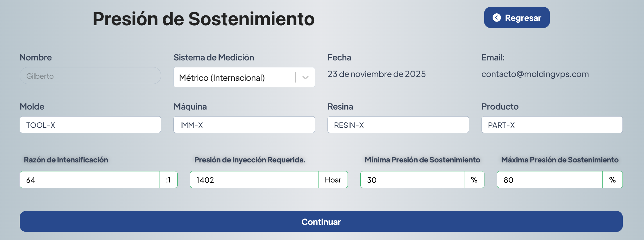Click the date 23 de noviembre de 2025
This screenshot has width=644, height=240.
click(x=376, y=74)
